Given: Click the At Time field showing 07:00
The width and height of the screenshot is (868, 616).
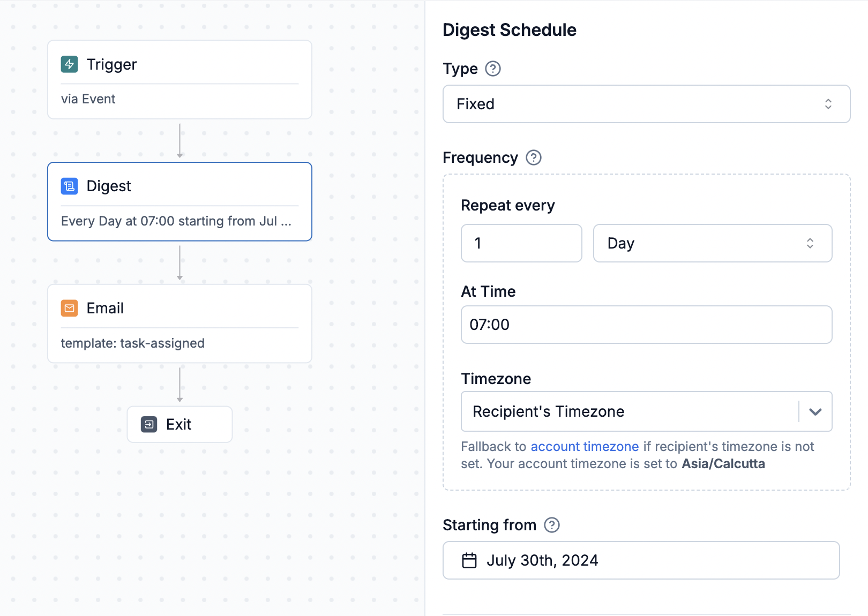Looking at the screenshot, I should coord(647,325).
